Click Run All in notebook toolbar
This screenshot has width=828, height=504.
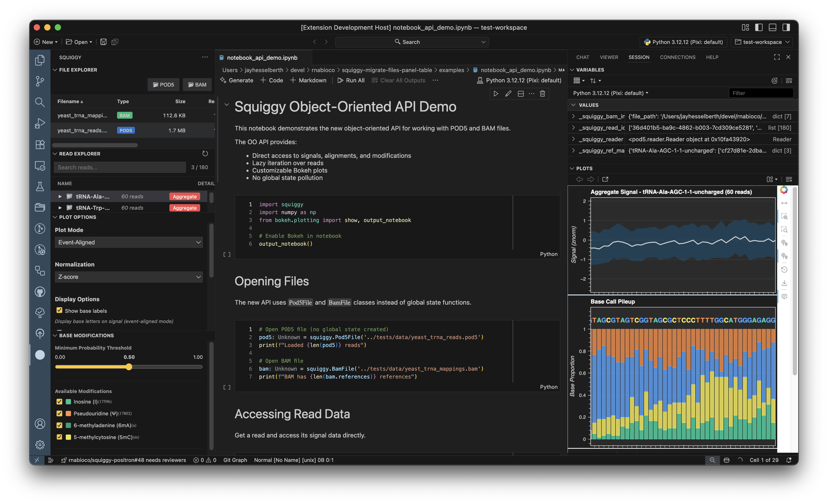[351, 80]
